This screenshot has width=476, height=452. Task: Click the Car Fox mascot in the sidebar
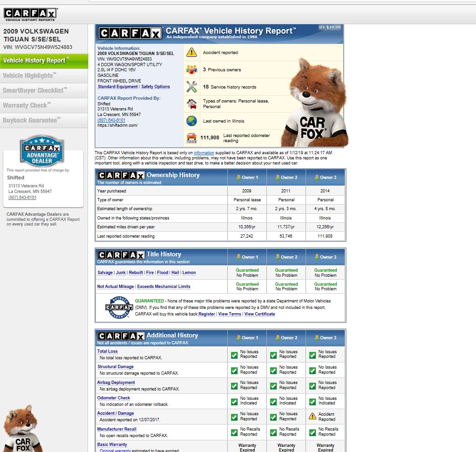click(x=22, y=428)
